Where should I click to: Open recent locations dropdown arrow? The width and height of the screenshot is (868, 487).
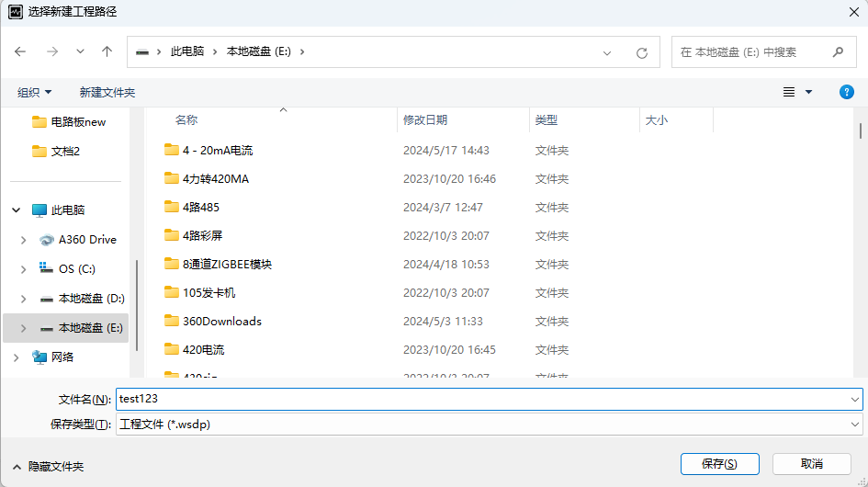pyautogui.click(x=80, y=51)
